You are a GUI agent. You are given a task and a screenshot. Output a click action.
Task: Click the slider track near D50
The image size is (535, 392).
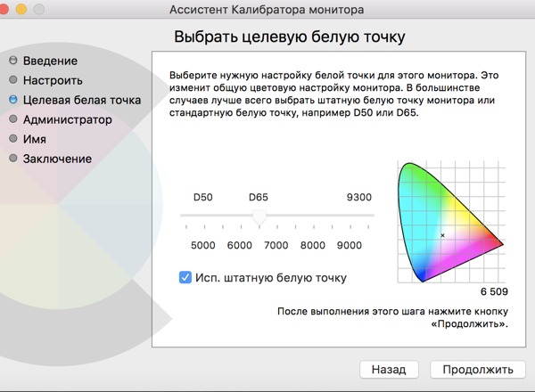click(x=203, y=216)
